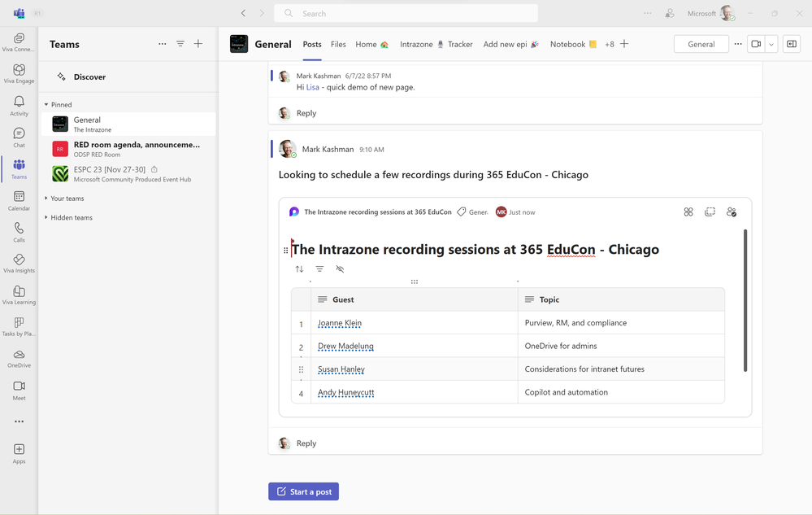This screenshot has height=515, width=812.
Task: Open Tasks by Planner app
Action: [19, 326]
